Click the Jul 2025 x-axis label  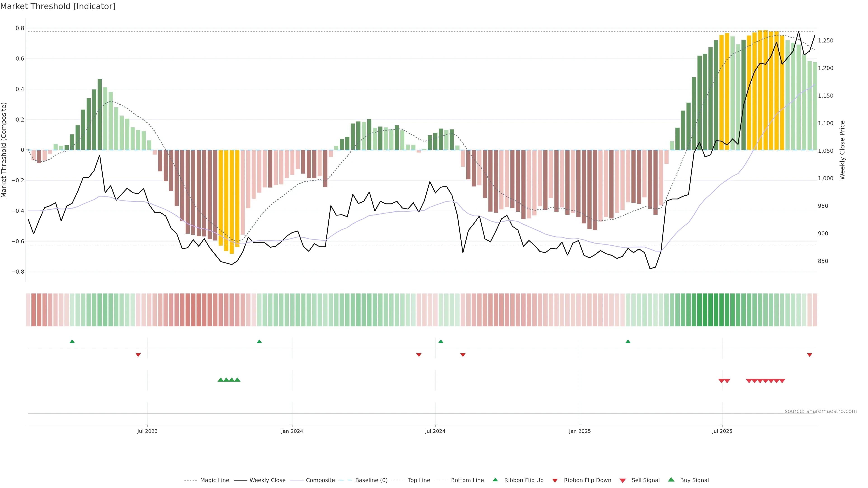[x=722, y=431]
